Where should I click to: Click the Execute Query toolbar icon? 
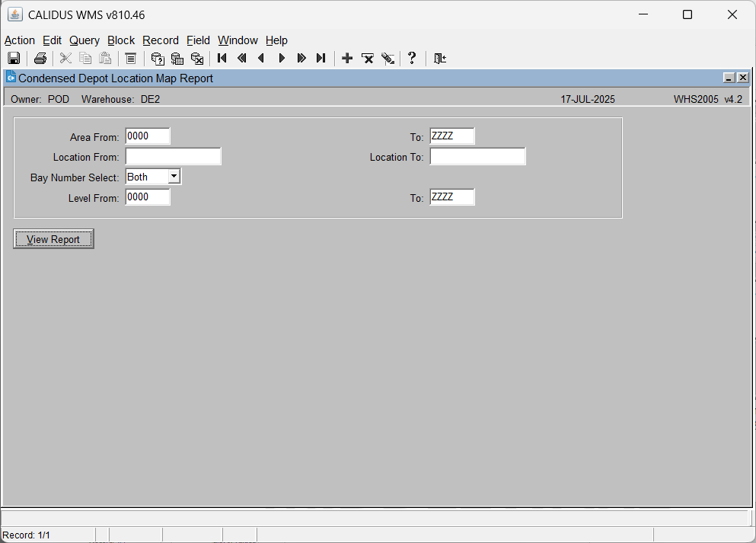(x=177, y=59)
